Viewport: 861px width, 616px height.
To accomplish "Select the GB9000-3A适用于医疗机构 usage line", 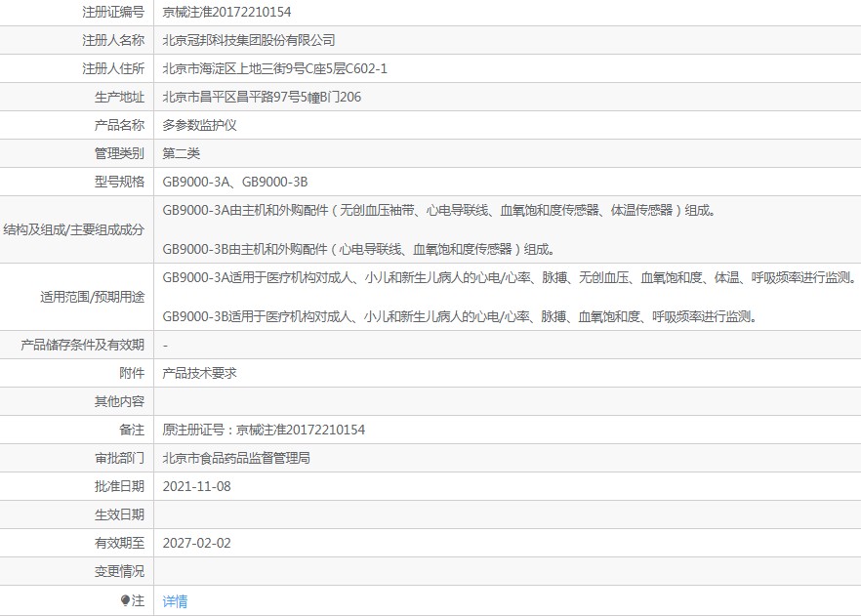I will click(x=510, y=278).
